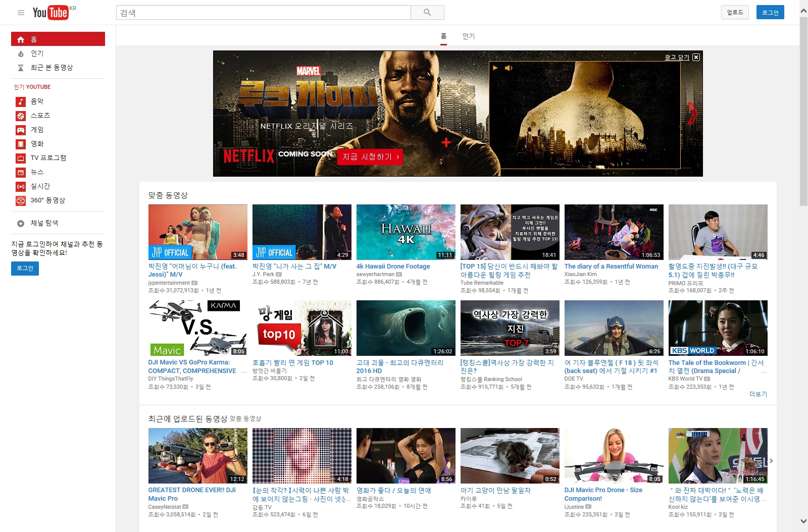Click inside the search input field
The width and height of the screenshot is (808, 532).
263,13
